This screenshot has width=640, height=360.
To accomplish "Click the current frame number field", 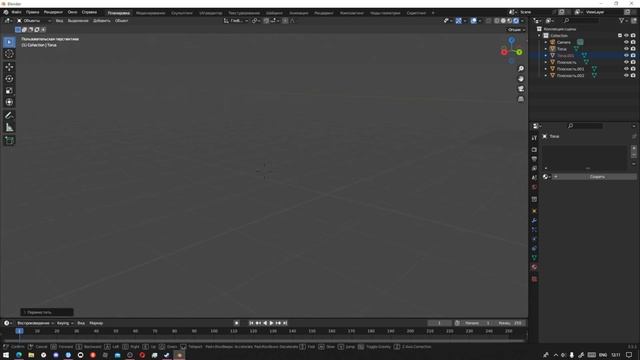I will point(439,323).
